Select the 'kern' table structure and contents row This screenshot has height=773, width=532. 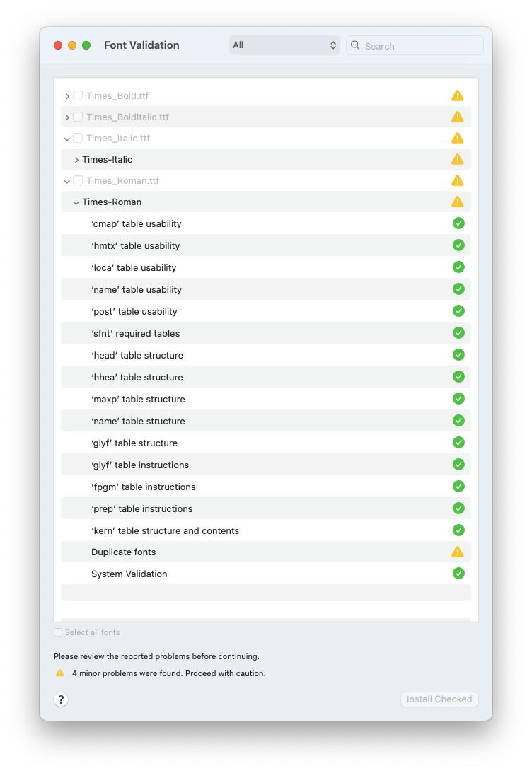pos(266,530)
